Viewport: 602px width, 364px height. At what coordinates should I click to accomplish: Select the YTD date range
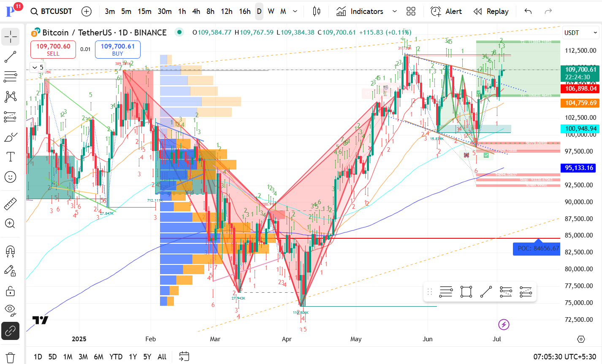pyautogui.click(x=116, y=357)
